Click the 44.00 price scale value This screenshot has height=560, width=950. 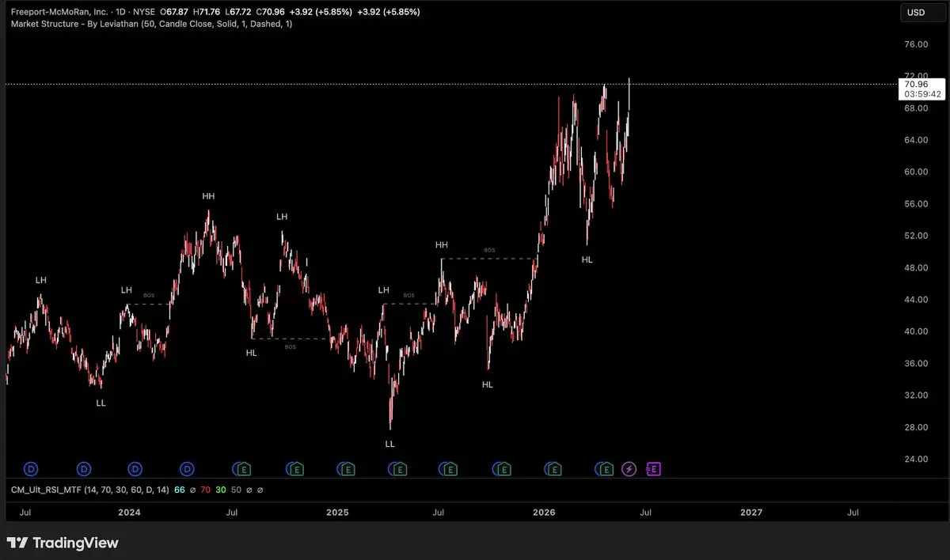(x=916, y=300)
